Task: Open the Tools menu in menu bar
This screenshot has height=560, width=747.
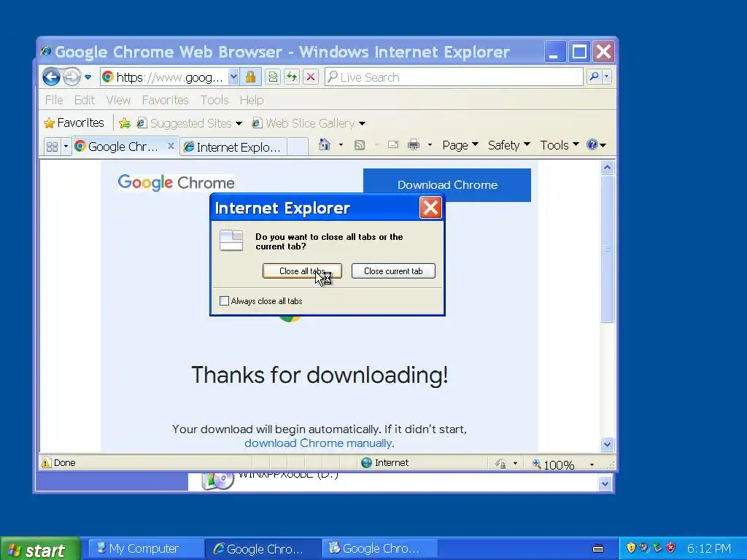Action: [x=214, y=100]
